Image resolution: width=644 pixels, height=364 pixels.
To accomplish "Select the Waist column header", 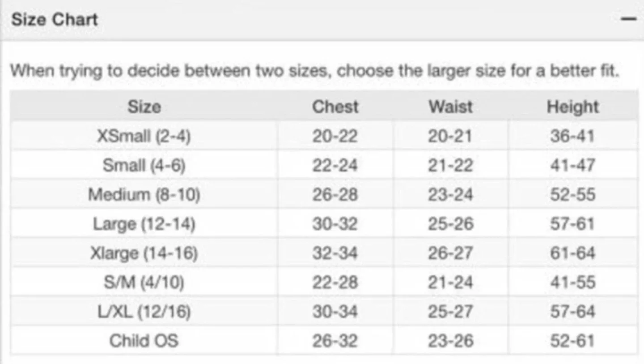I will tap(450, 107).
